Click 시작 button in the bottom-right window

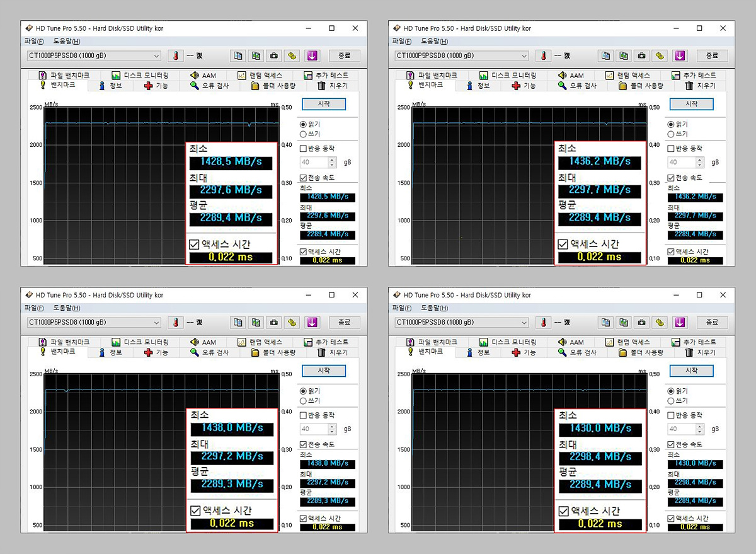click(692, 371)
